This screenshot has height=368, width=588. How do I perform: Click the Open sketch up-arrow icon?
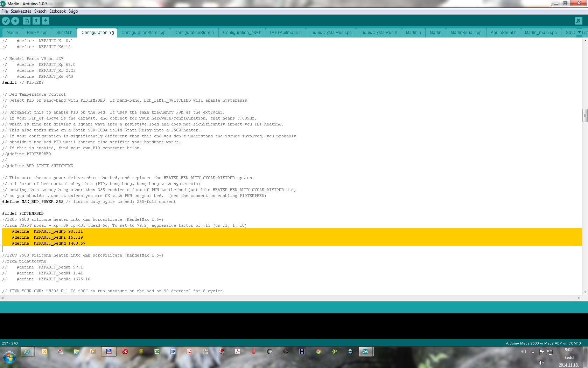36,21
